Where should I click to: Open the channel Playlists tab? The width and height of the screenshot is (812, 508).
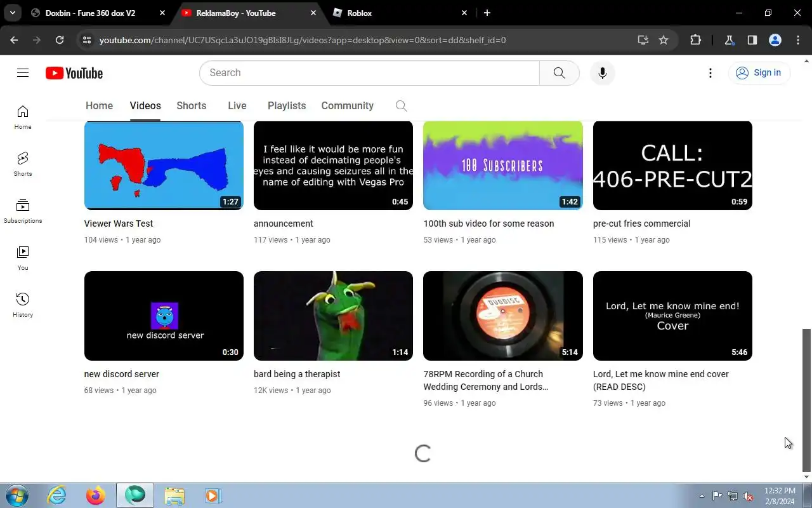[287, 106]
